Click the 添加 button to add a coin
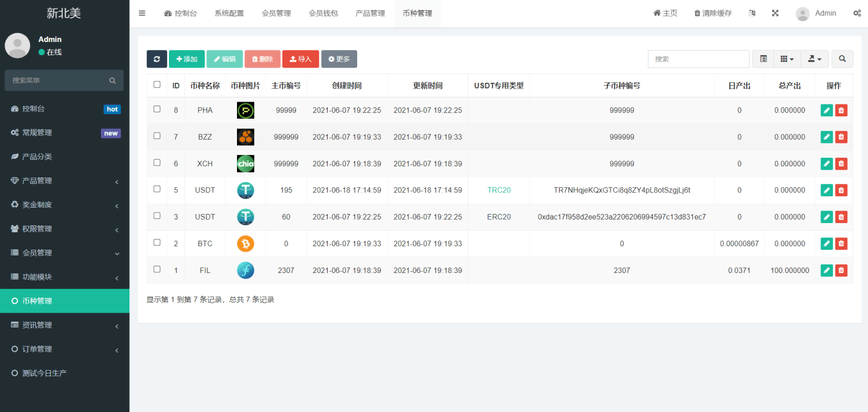The image size is (868, 412). (187, 58)
